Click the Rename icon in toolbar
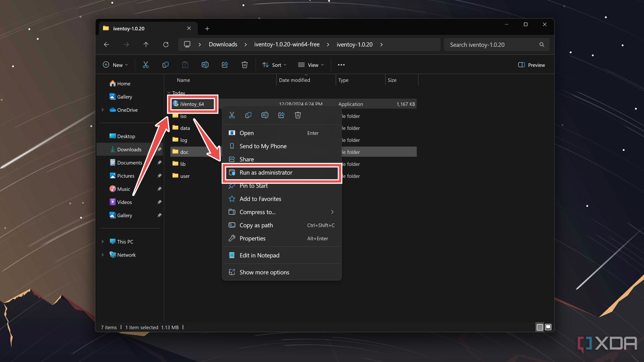 coord(205,65)
